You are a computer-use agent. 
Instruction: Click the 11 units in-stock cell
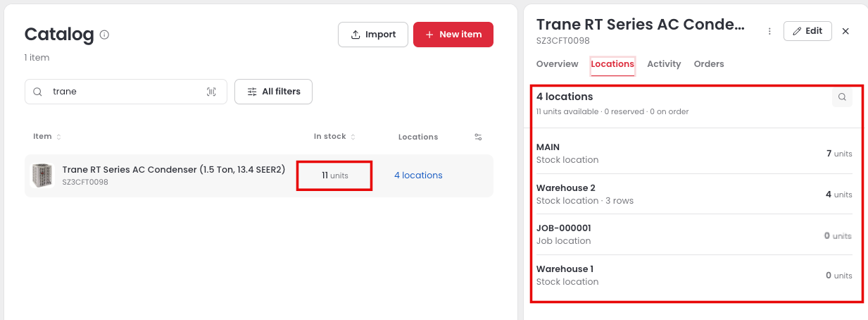coord(334,176)
